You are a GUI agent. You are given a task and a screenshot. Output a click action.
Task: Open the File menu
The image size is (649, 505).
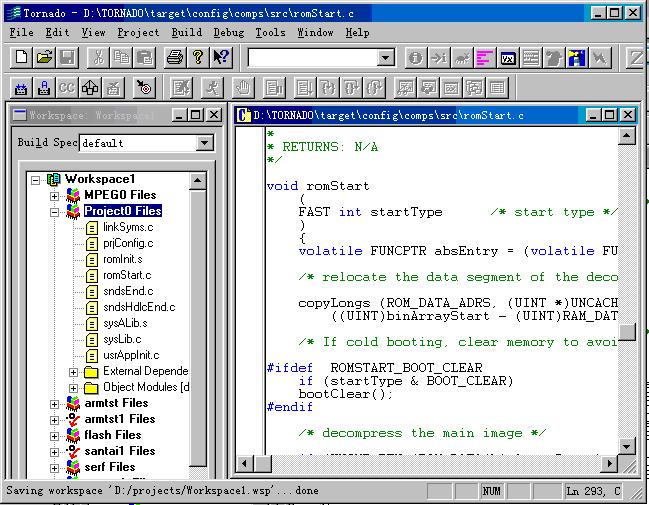coord(22,32)
